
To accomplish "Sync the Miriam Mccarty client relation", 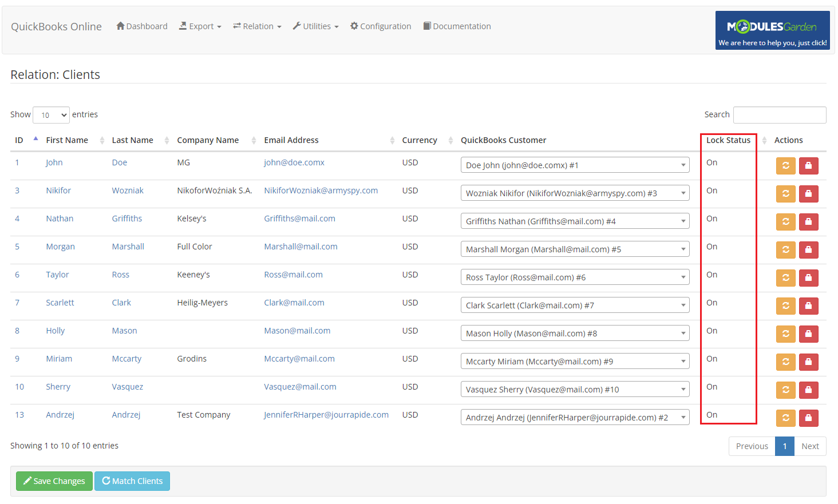I will coord(785,362).
